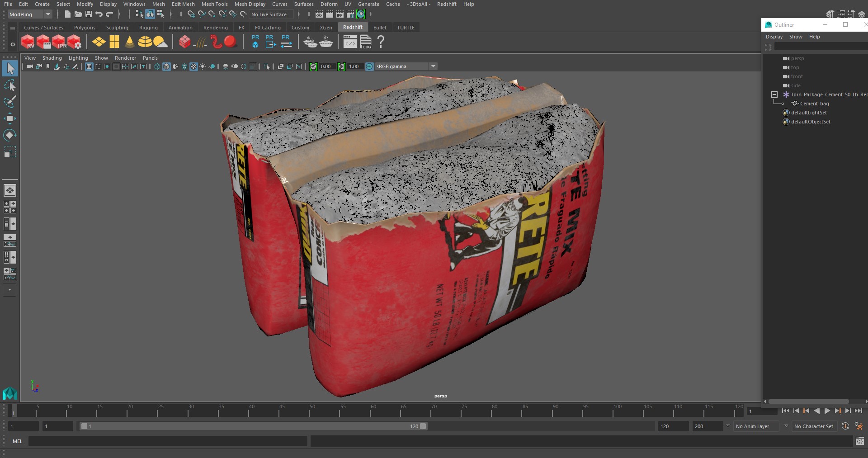Click the Outliner horizontal scrollbar

808,401
